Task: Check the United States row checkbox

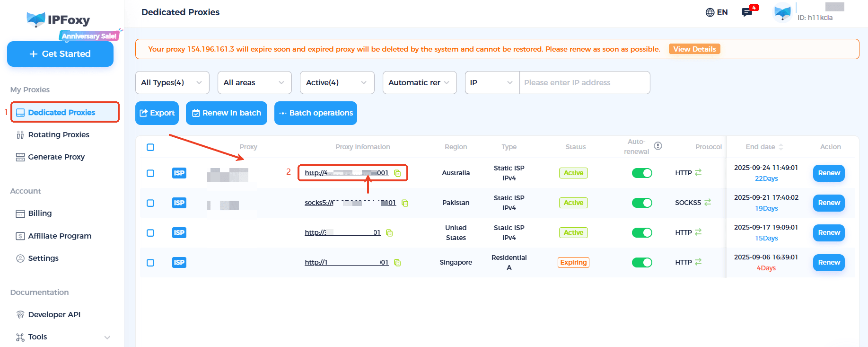Action: pos(150,233)
